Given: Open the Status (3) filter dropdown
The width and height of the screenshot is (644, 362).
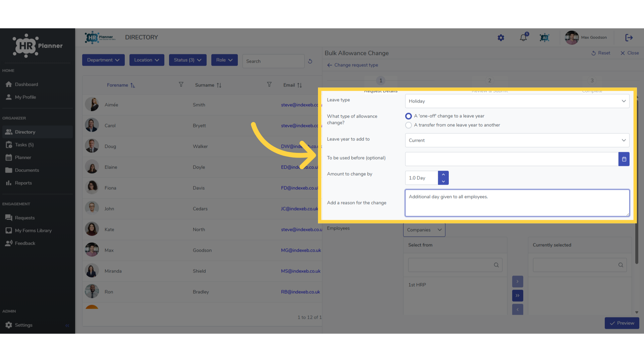Looking at the screenshot, I should pyautogui.click(x=187, y=60).
